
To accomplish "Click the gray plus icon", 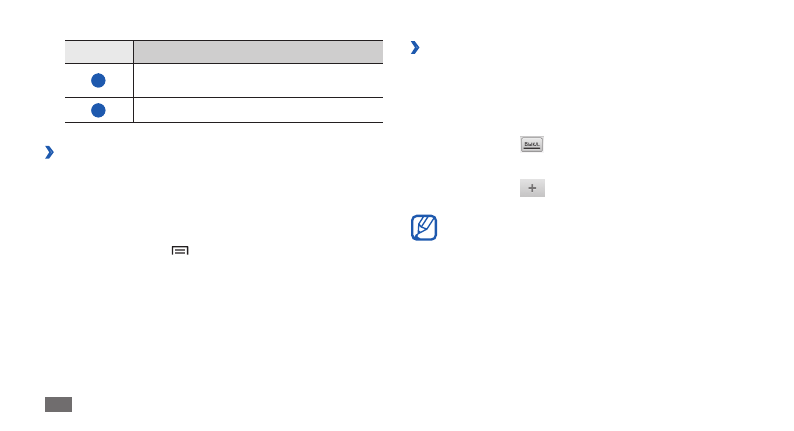I will coord(532,188).
